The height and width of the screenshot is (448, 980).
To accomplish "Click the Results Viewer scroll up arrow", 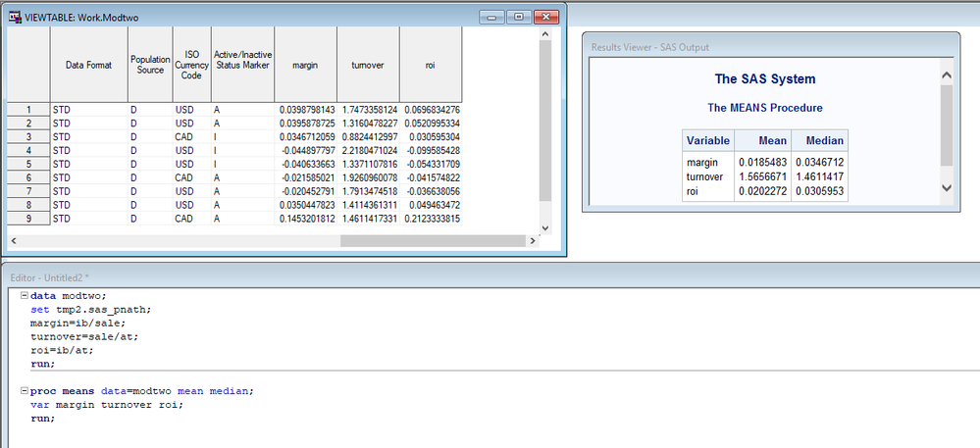I will click(x=947, y=75).
